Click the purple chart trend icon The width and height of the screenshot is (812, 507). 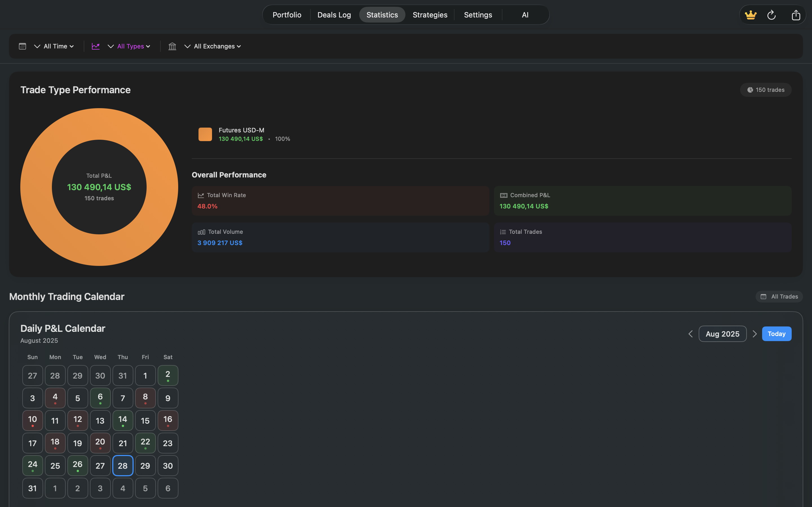click(96, 46)
